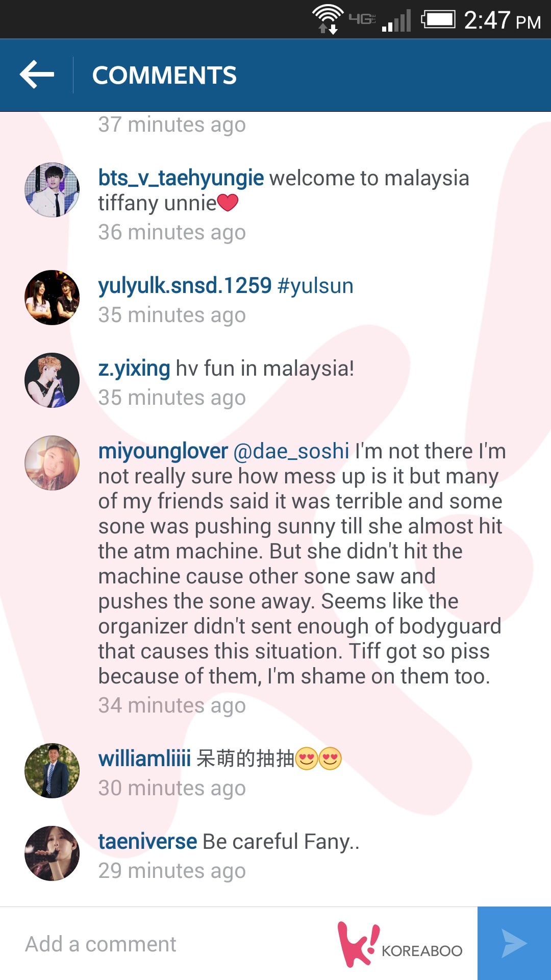Tap the WiFi status bar icon
The width and height of the screenshot is (551, 980).
coord(328,19)
